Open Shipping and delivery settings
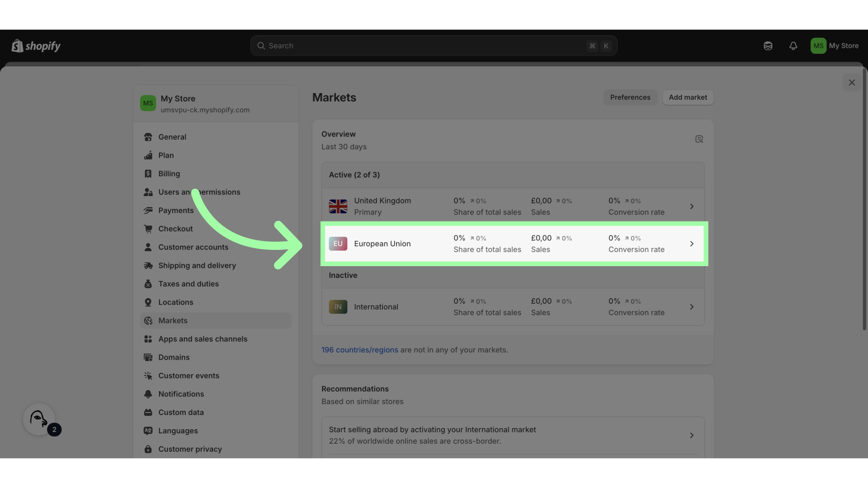868x488 pixels. point(216,266)
